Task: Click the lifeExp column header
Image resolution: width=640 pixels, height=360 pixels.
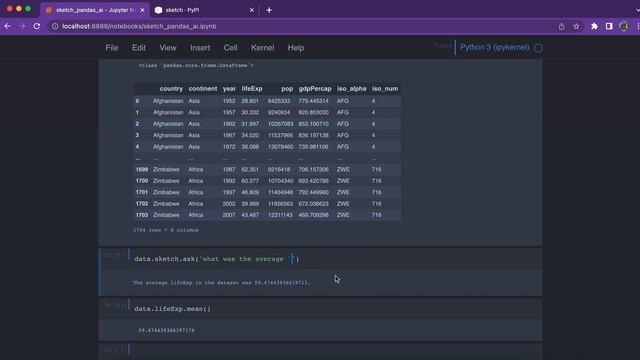Action: [x=252, y=89]
